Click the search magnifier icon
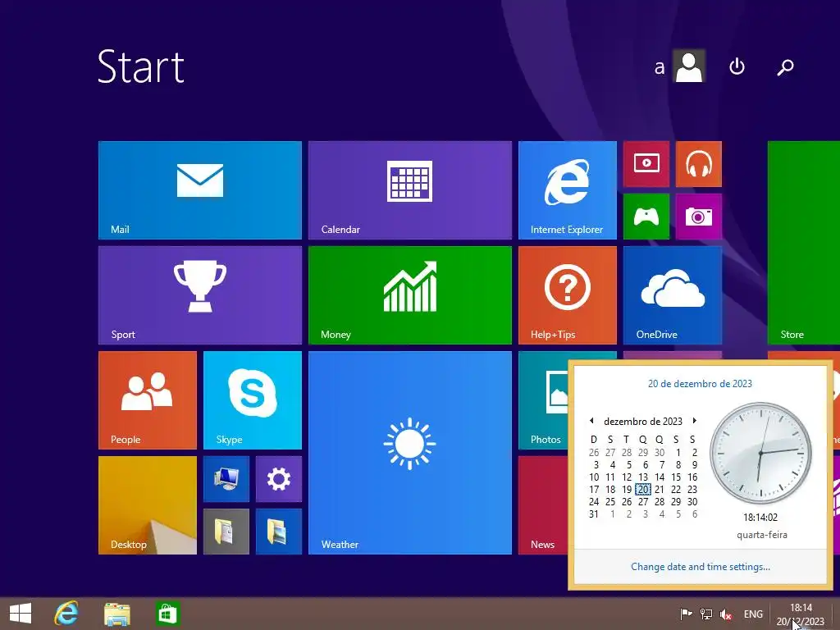 click(785, 67)
